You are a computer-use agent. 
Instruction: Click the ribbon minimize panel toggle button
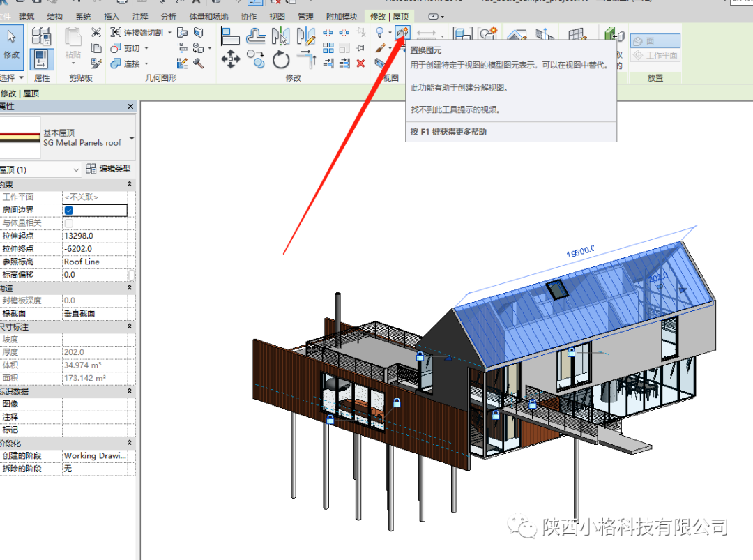point(433,16)
